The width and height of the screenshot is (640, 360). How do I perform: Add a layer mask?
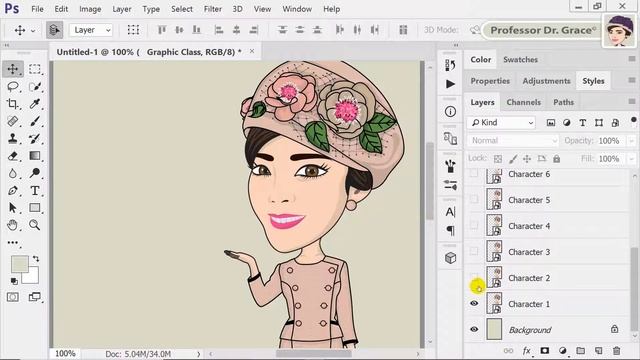[x=544, y=351]
